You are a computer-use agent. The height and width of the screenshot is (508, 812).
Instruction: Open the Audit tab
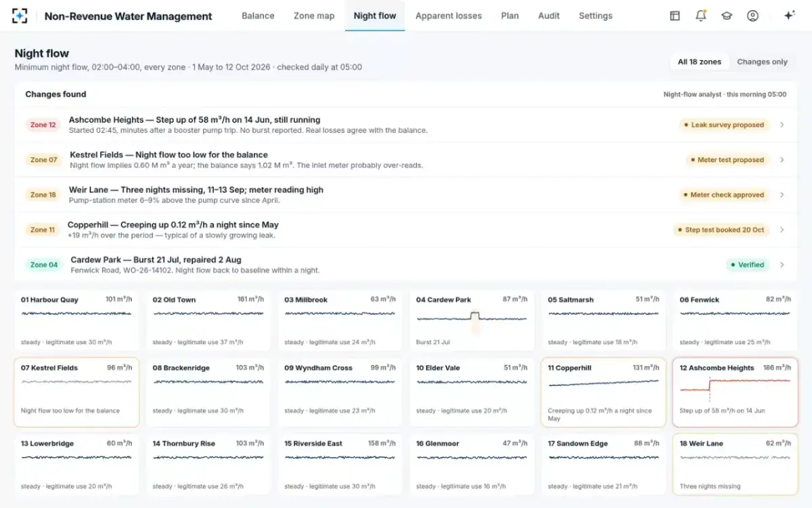click(x=549, y=16)
